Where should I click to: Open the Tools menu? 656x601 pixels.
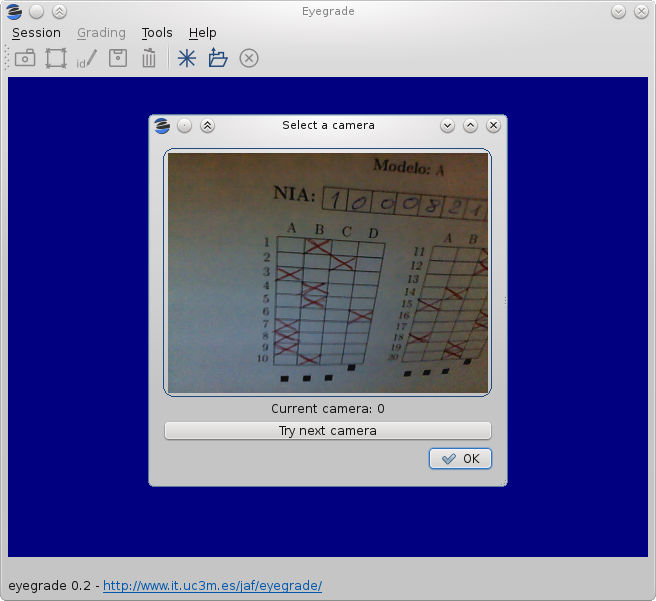(157, 33)
